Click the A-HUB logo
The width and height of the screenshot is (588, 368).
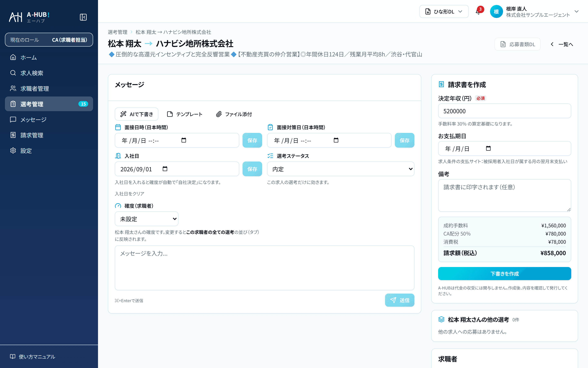pyautogui.click(x=29, y=17)
